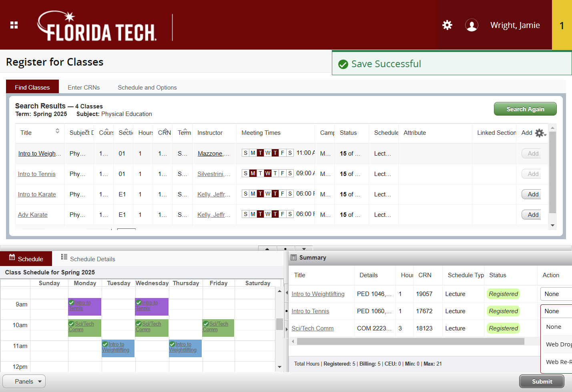Choose None option in open Action list
572x392 pixels.
click(x=557, y=327)
